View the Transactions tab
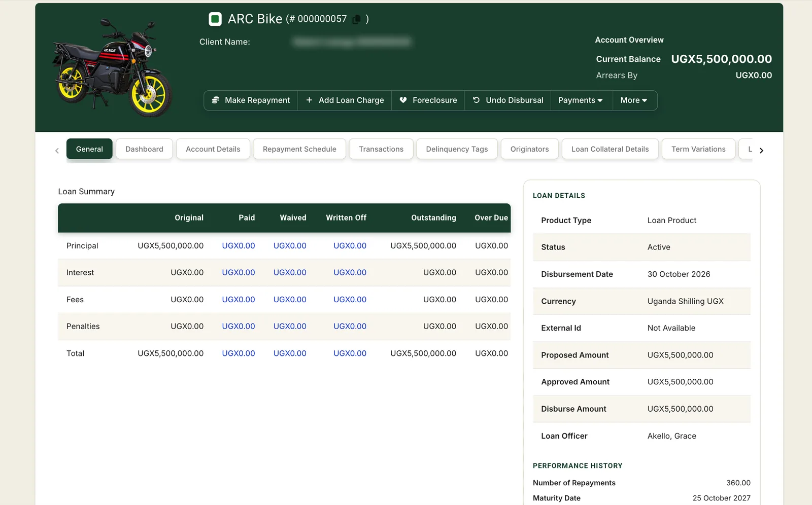812x505 pixels. [381, 149]
